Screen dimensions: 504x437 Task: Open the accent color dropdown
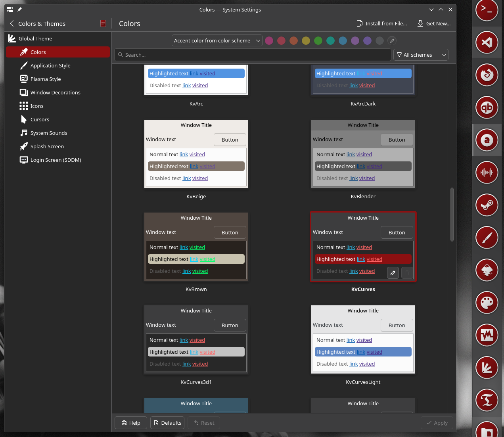217,40
